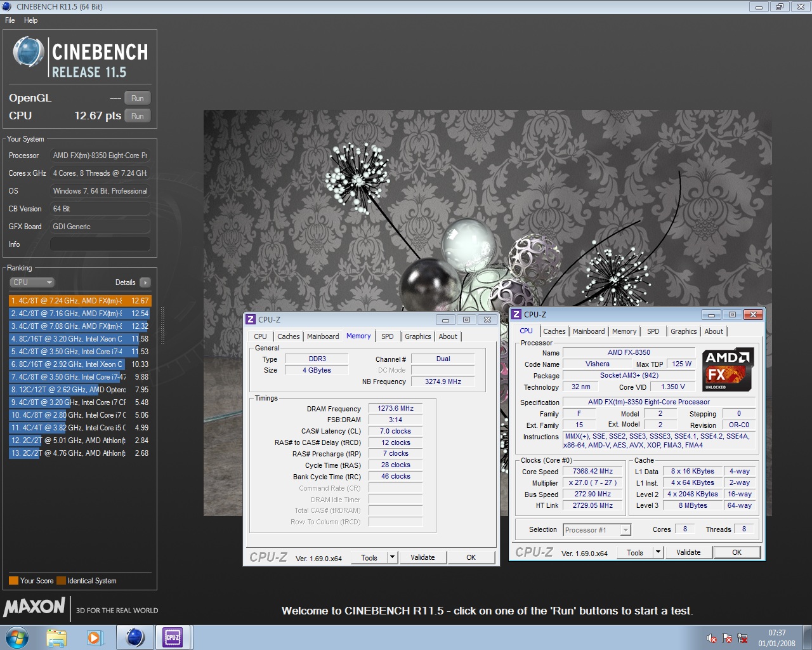Image resolution: width=812 pixels, height=650 pixels.
Task: Click the network status tray icon
Action: pos(742,638)
